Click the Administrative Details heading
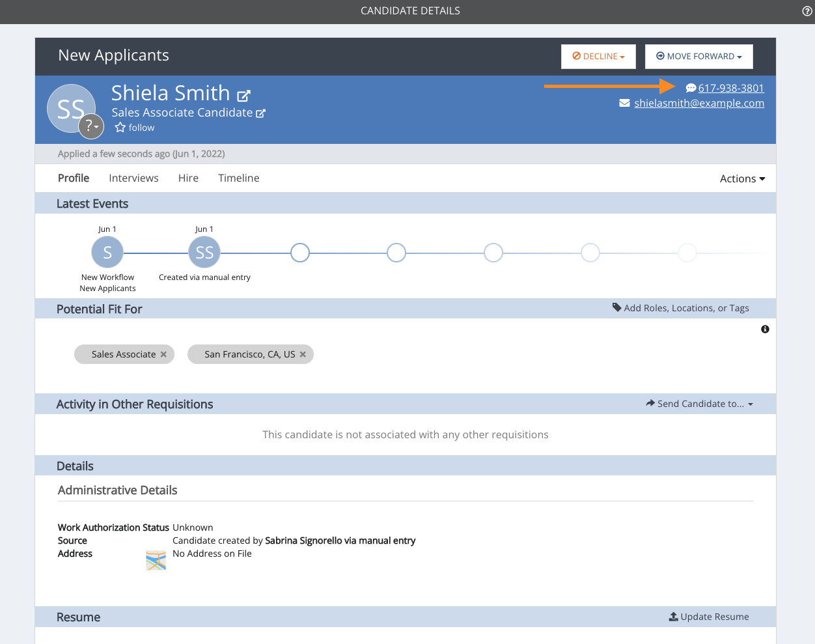815x644 pixels. (x=118, y=490)
